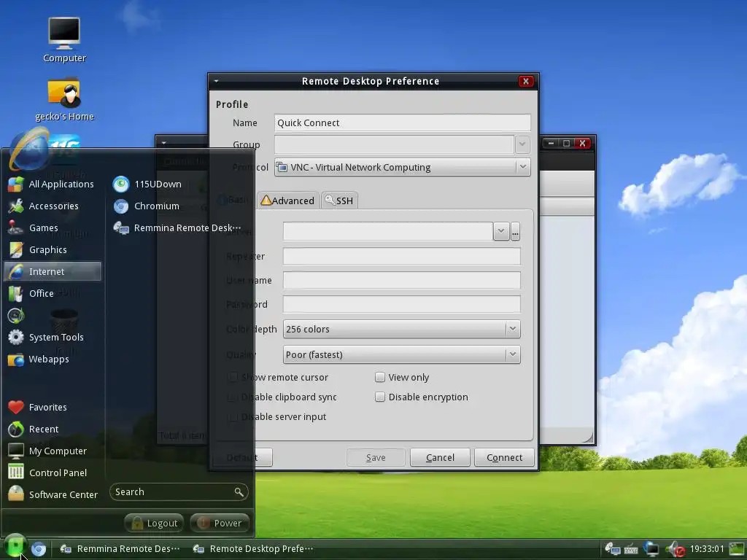Click the green start menu button

[x=15, y=545]
